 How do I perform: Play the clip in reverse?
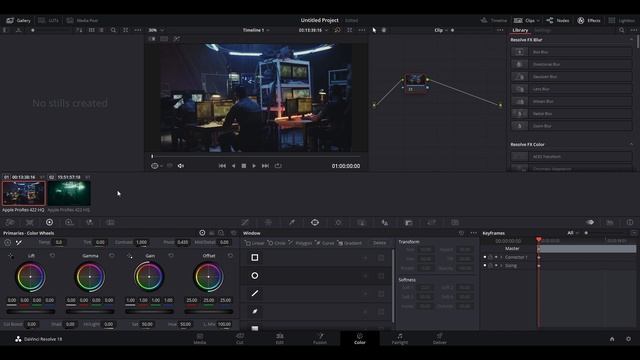pyautogui.click(x=233, y=166)
